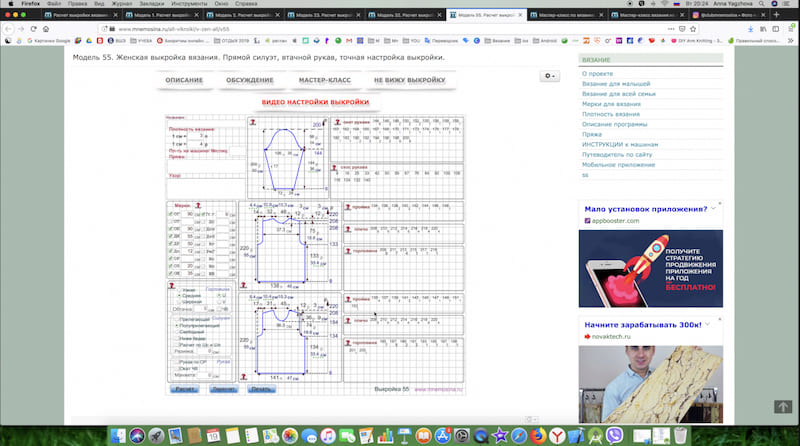
Task: Open the App Store in the dock
Action: (x=442, y=436)
